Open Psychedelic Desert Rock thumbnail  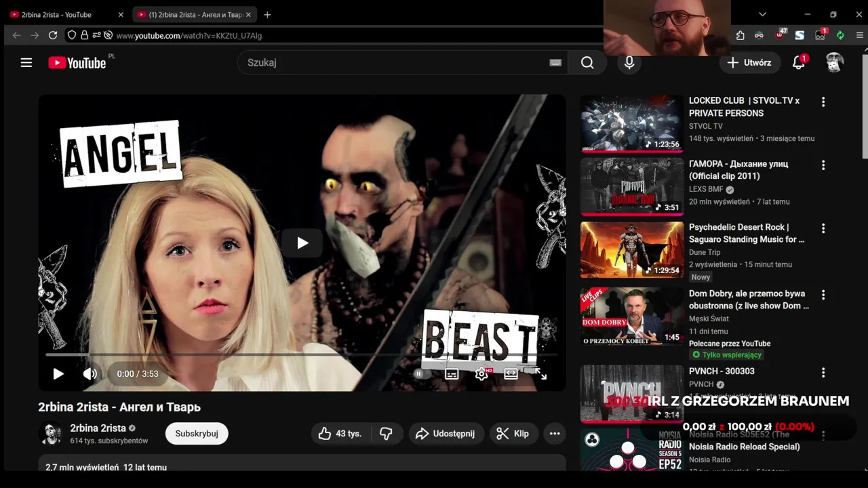point(632,249)
